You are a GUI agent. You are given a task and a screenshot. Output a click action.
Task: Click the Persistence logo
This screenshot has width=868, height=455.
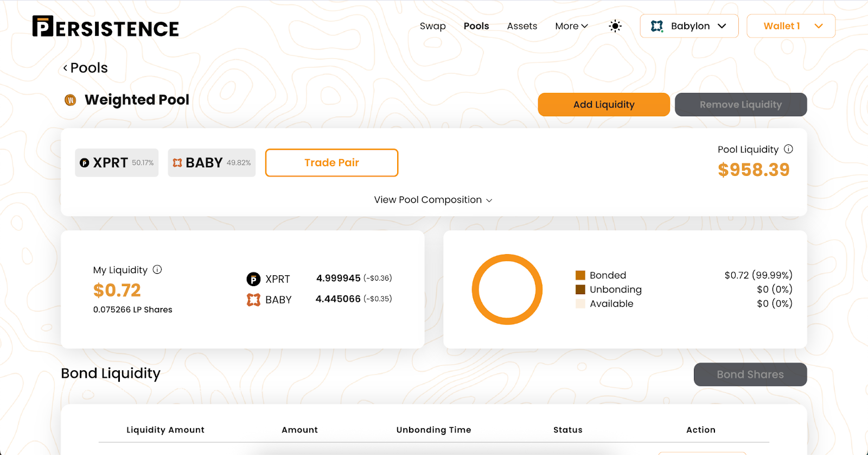point(105,27)
